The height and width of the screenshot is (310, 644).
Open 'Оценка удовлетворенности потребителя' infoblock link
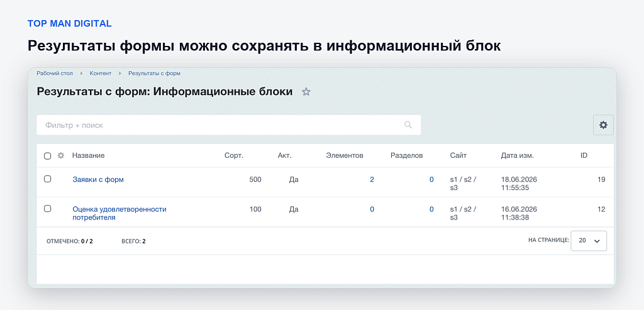(x=119, y=214)
